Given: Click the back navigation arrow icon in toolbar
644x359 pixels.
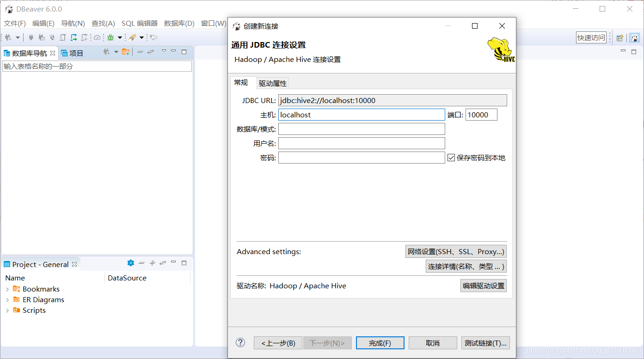Looking at the screenshot, I should pyautogui.click(x=153, y=37).
